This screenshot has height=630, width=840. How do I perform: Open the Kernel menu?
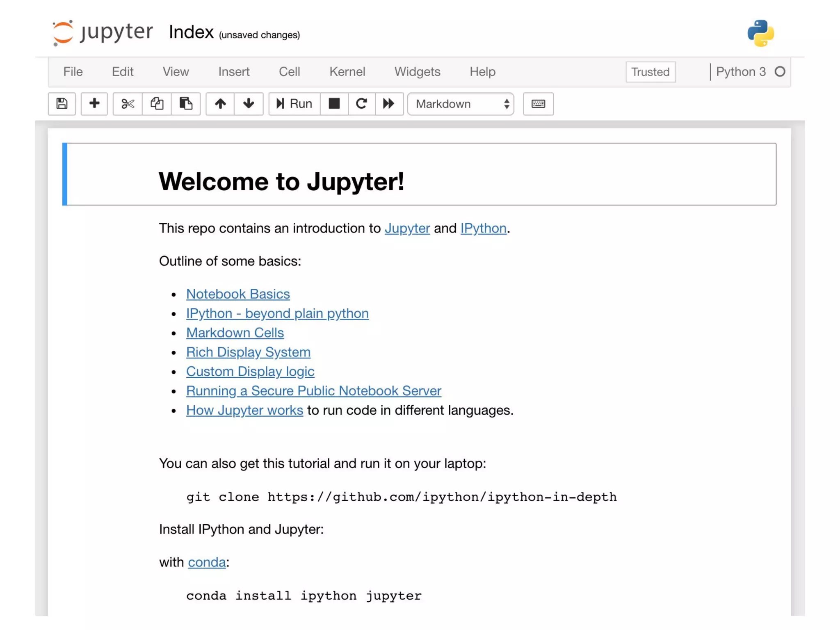347,72
